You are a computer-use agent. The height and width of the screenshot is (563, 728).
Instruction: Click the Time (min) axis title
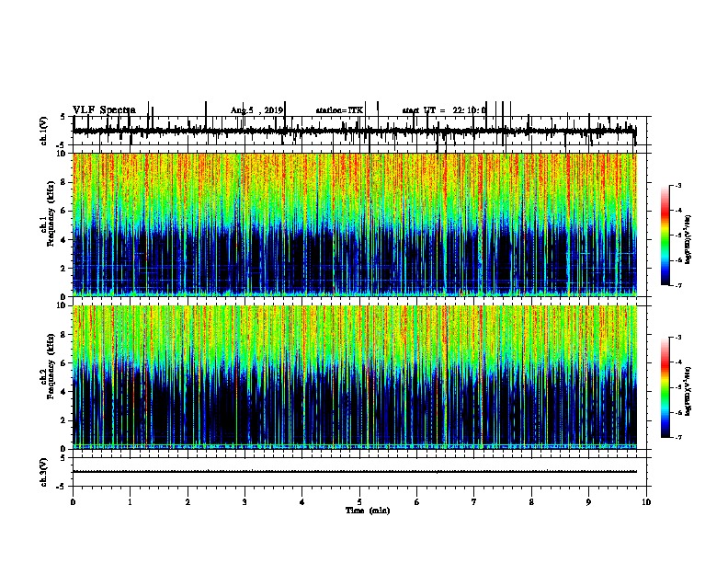(x=368, y=511)
